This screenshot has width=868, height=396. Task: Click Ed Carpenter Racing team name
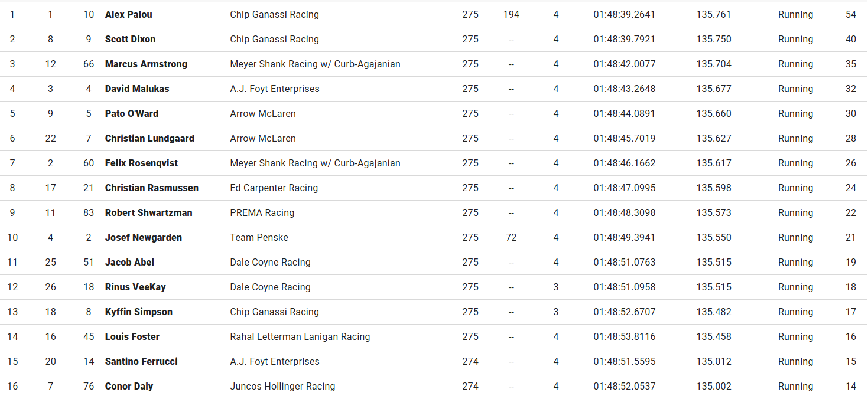(x=274, y=188)
